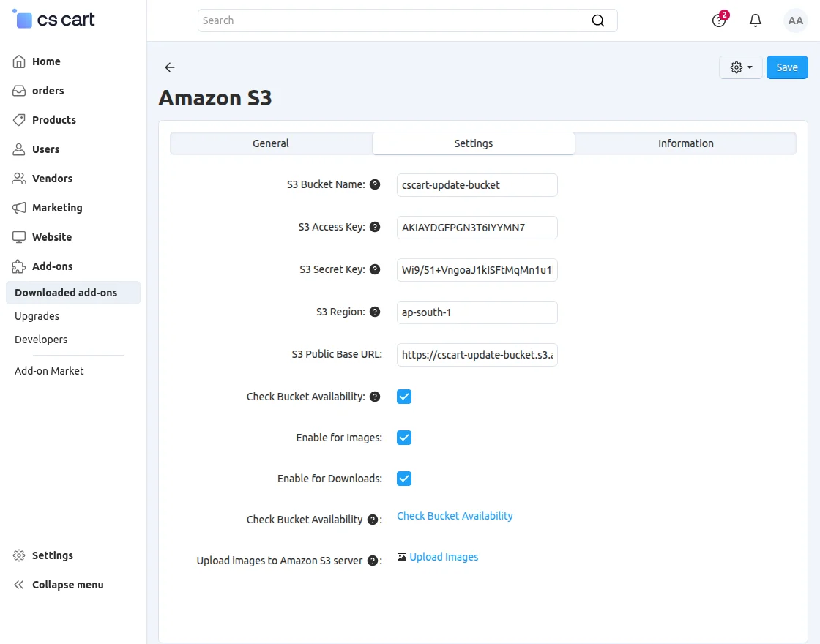Click the Settings gear icon in sidebar

click(x=19, y=555)
